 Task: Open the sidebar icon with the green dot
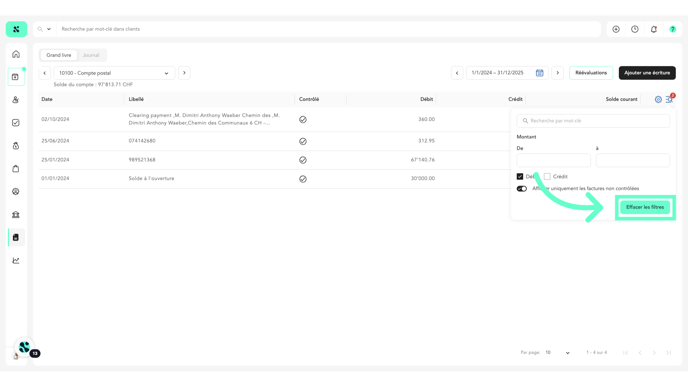click(x=15, y=77)
